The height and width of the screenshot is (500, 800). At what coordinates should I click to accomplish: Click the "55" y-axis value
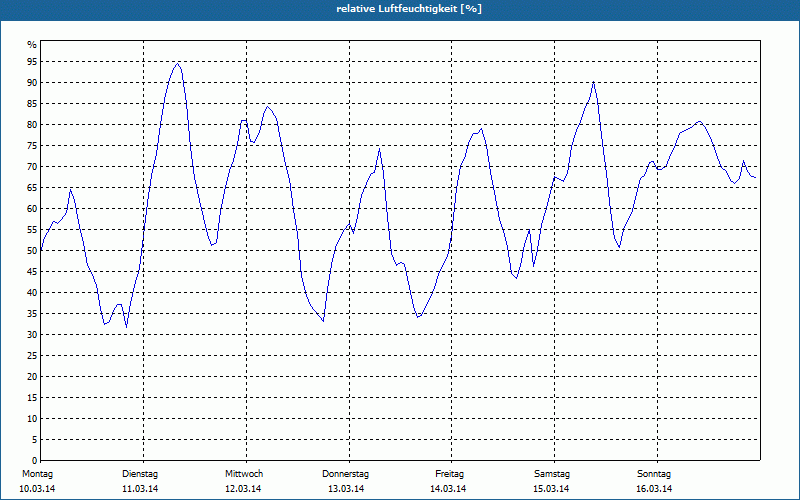click(32, 230)
